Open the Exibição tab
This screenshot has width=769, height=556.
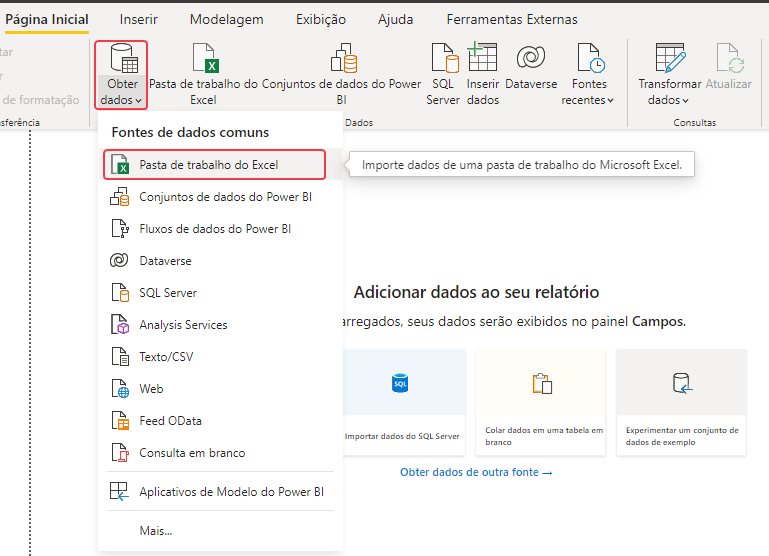[x=321, y=19]
